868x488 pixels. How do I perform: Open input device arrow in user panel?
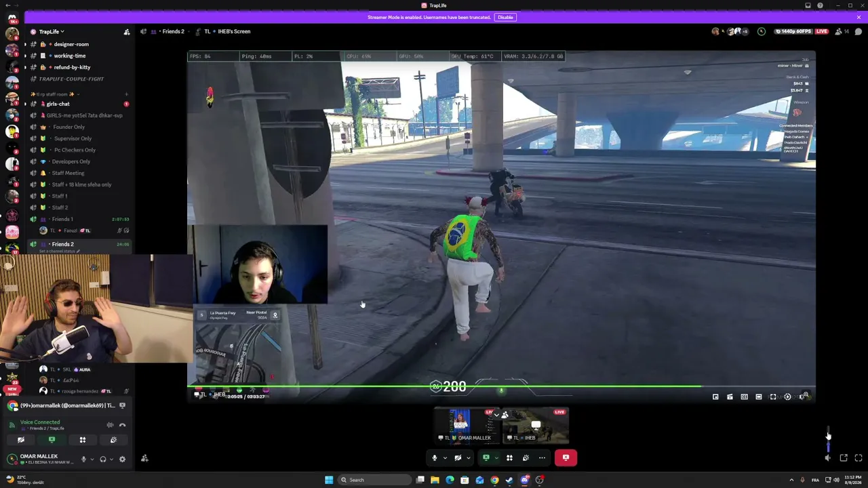pyautogui.click(x=92, y=459)
